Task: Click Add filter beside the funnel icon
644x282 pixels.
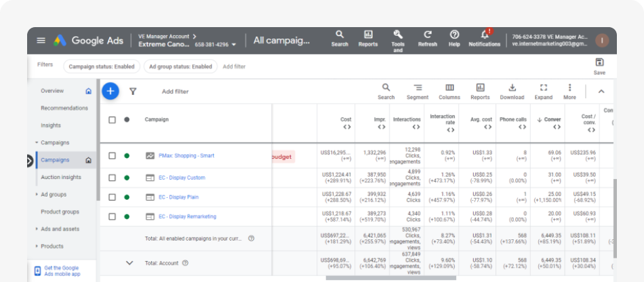Action: tap(176, 92)
